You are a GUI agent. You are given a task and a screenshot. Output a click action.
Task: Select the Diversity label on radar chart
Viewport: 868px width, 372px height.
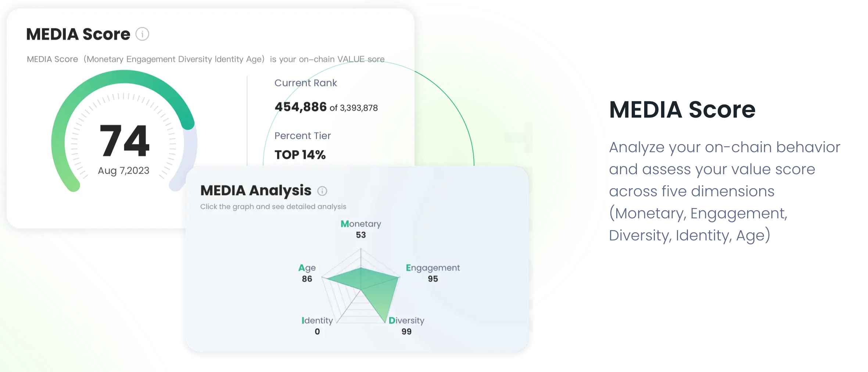(x=406, y=321)
